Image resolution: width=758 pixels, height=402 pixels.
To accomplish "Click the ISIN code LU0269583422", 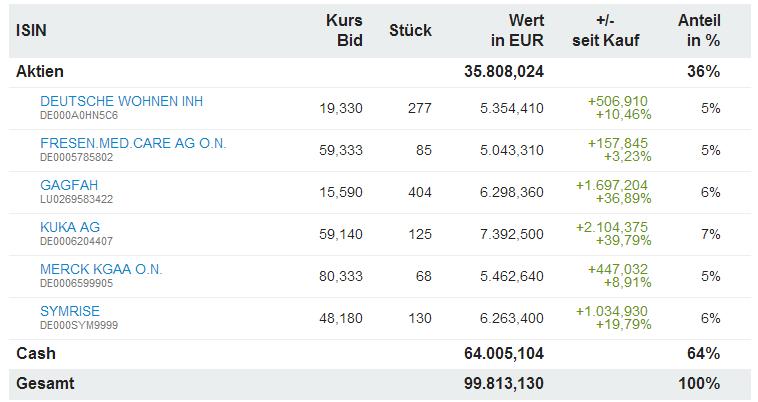I will (x=77, y=199).
